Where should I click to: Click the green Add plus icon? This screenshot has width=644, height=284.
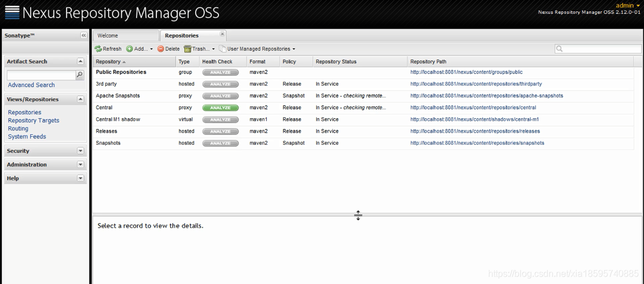coord(129,49)
